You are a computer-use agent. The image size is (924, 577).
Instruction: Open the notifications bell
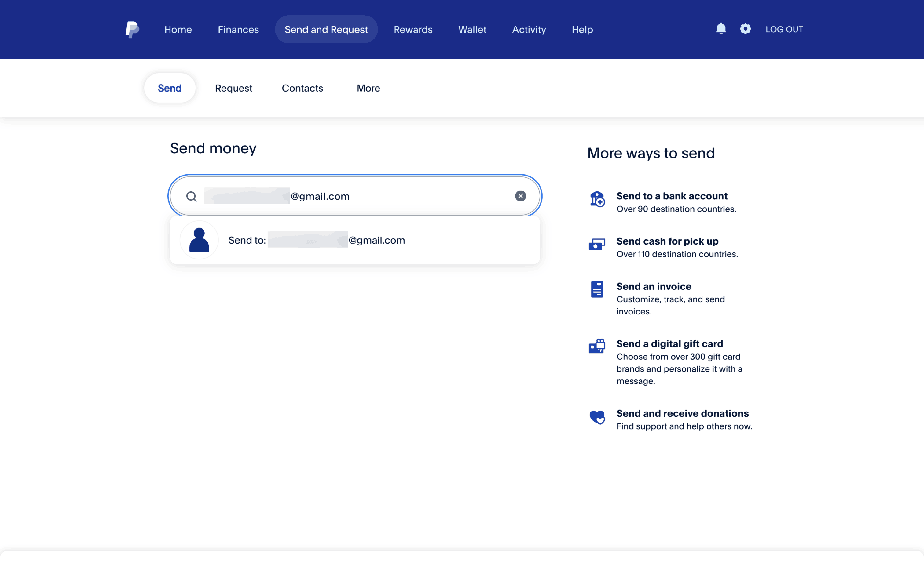pos(721,29)
